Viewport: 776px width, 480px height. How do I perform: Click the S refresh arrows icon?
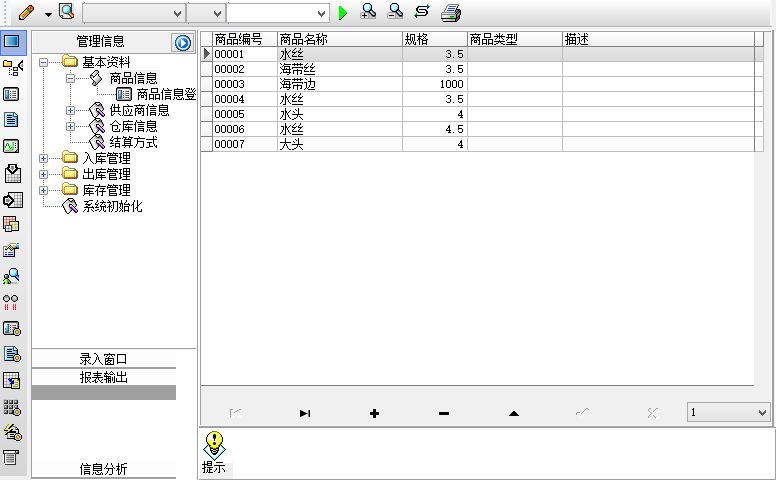tap(422, 11)
